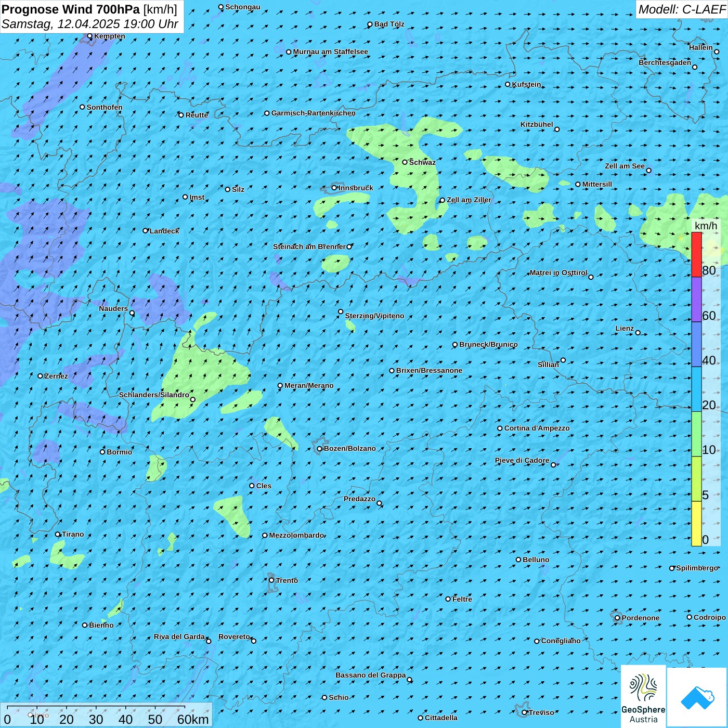Image resolution: width=728 pixels, height=728 pixels.
Task: Click the "Murnau am Staffelsee" label
Action: point(331,51)
